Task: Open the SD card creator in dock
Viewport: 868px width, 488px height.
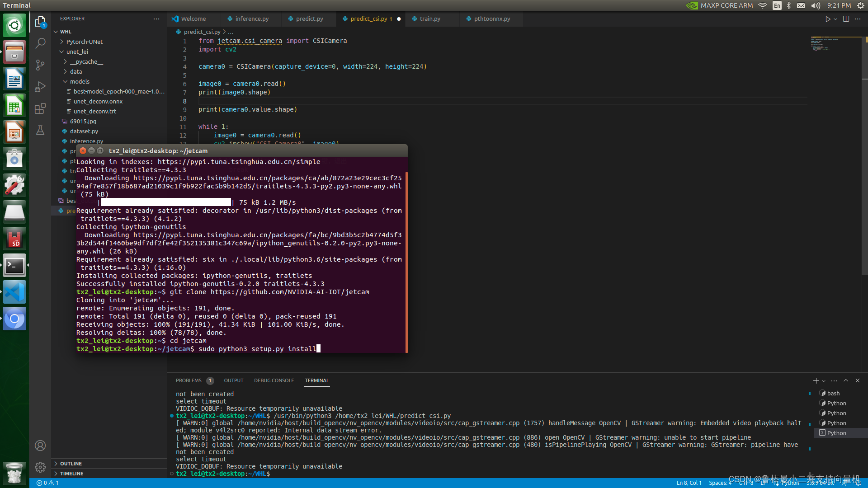Action: [x=14, y=239]
